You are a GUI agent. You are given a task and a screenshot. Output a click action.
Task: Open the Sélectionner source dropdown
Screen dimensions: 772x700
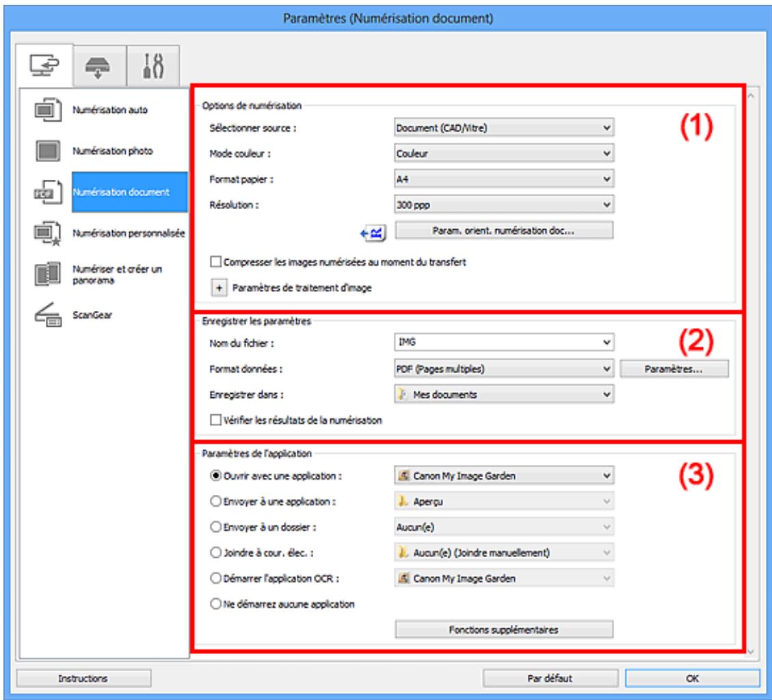point(504,128)
